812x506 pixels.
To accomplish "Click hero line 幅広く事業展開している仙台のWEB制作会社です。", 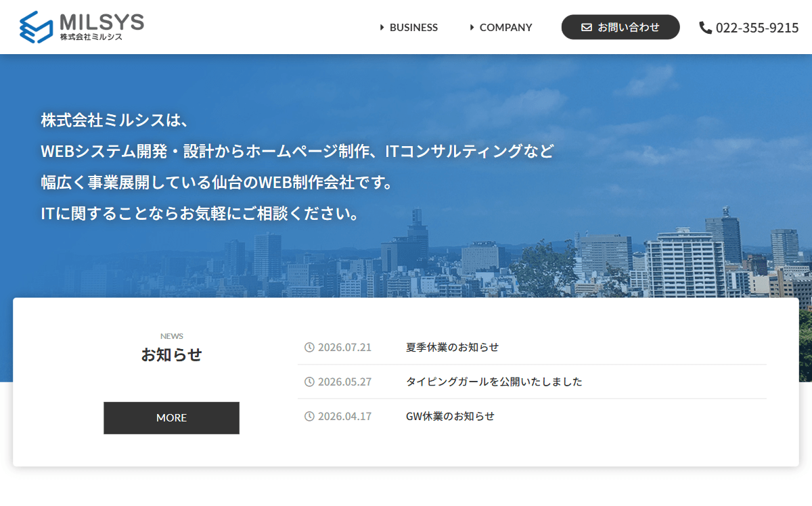I will [217, 183].
